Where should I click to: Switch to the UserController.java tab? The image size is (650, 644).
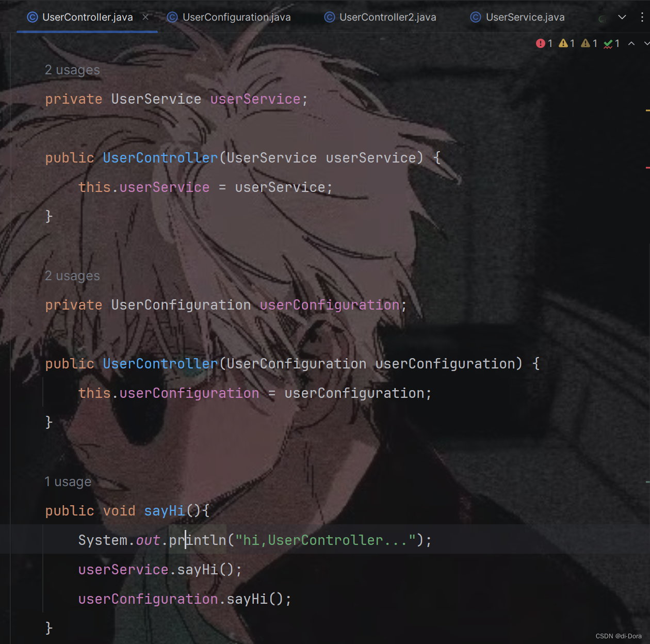point(88,17)
